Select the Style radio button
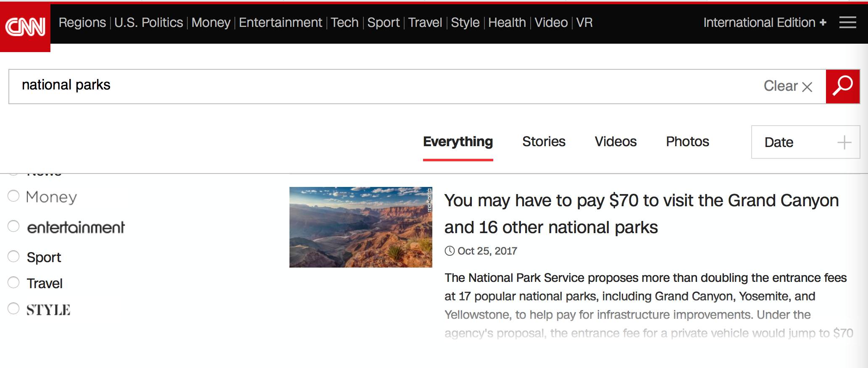This screenshot has width=868, height=368. pyautogui.click(x=13, y=308)
